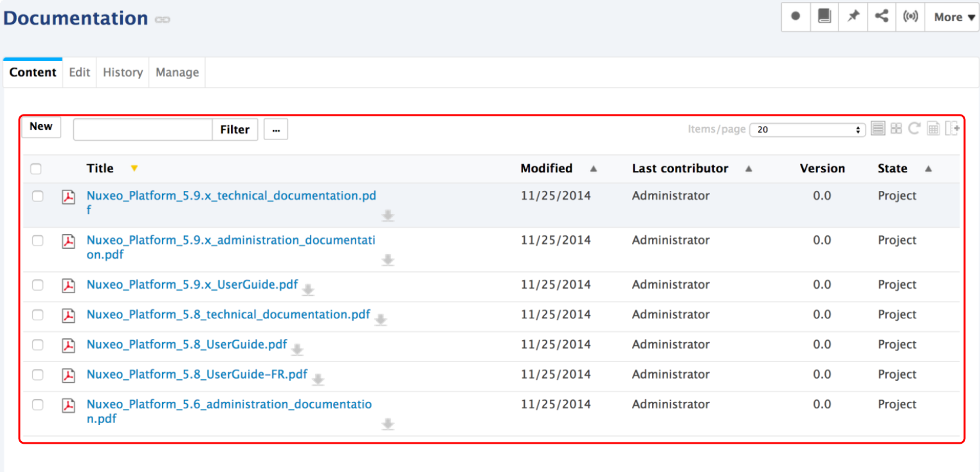The image size is (980, 472).
Task: Click the book icon in top toolbar
Action: pyautogui.click(x=824, y=17)
